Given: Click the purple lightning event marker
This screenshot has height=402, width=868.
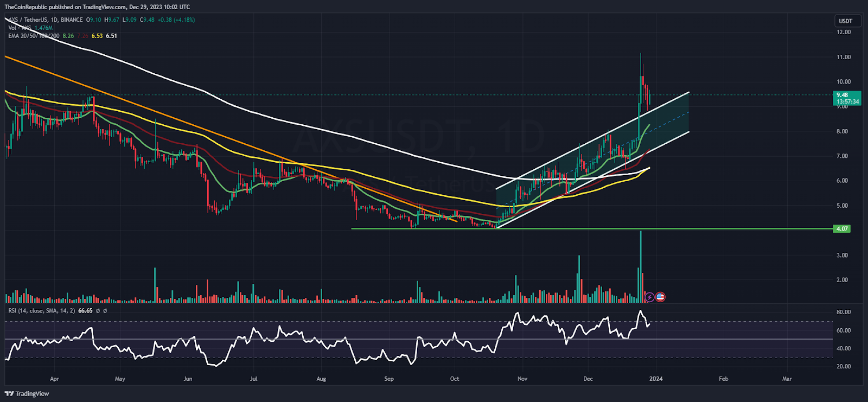Looking at the screenshot, I should 650,297.
